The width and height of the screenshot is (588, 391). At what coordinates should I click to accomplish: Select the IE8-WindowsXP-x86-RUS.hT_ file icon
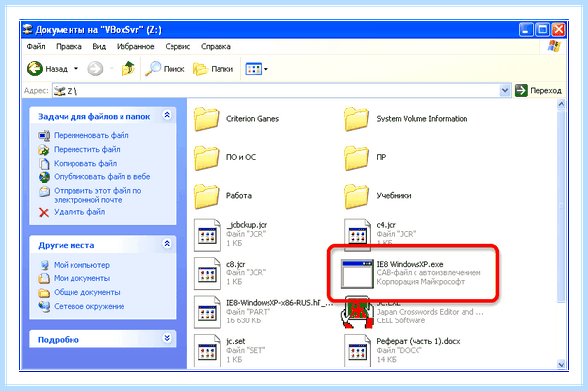click(x=208, y=312)
